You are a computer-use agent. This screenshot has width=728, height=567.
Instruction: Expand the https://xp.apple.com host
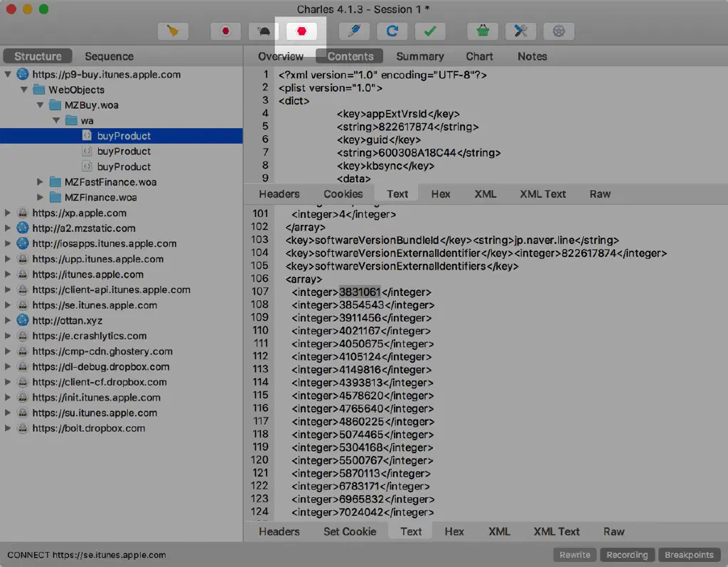9,213
